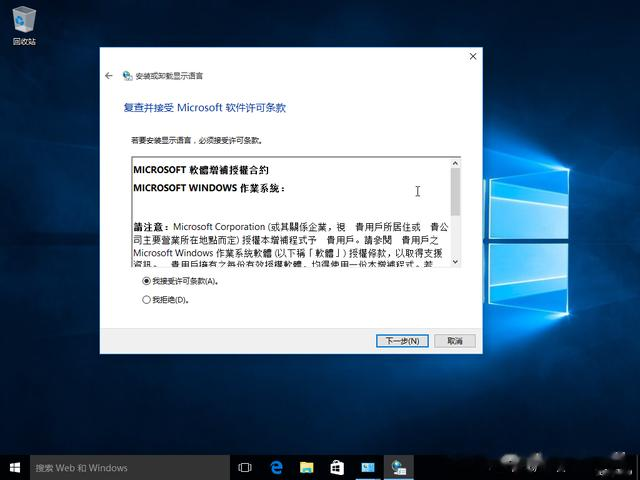Click the Microsoft Corporation paragraph text
Viewport: 640px width, 480px height.
(x=291, y=244)
